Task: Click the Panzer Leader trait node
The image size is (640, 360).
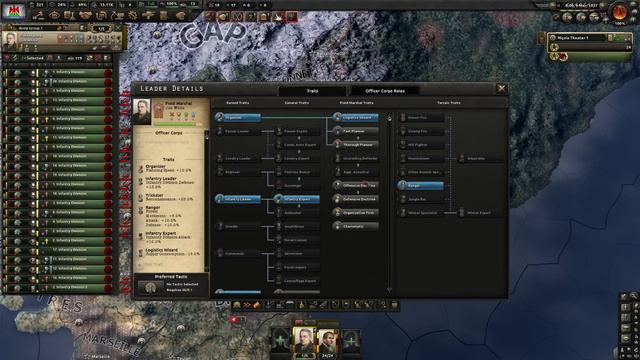Action: (238, 131)
